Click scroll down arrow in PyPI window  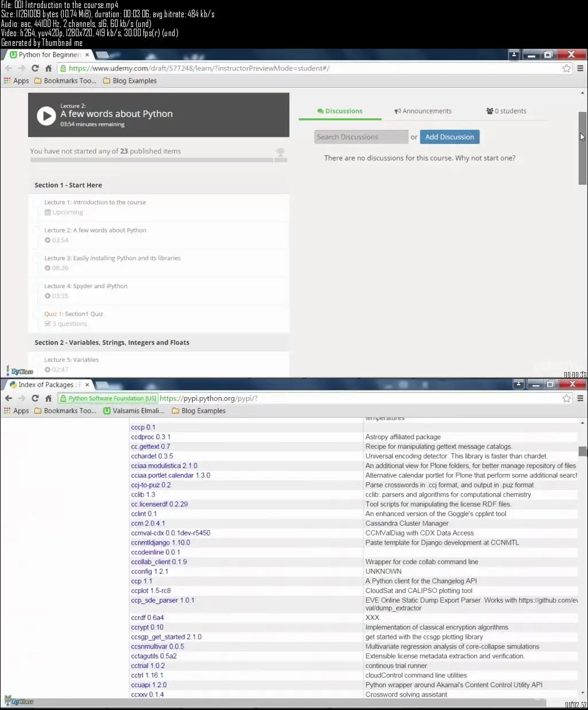(582, 693)
